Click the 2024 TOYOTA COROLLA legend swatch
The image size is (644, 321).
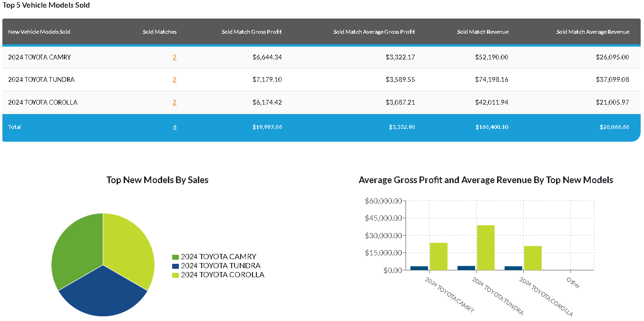[x=176, y=275]
